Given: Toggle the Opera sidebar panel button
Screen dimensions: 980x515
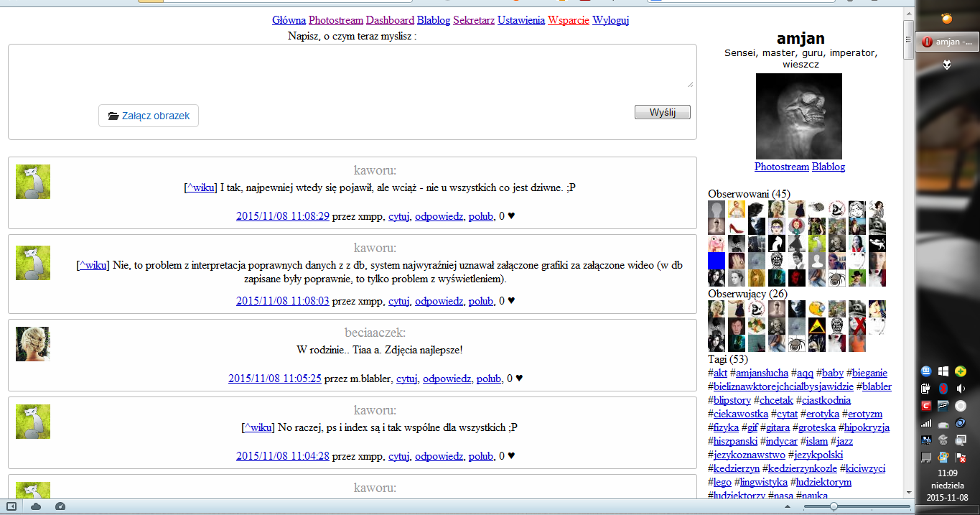Looking at the screenshot, I should point(11,506).
